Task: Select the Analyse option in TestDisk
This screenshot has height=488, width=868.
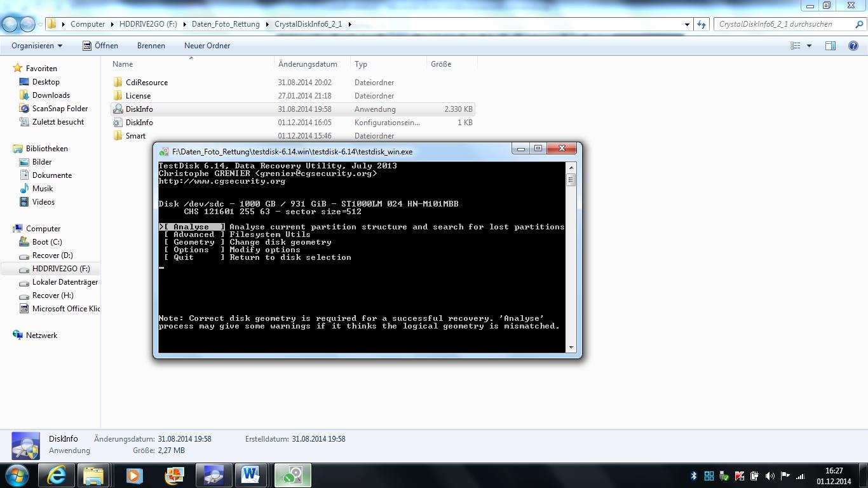Action: coord(191,226)
